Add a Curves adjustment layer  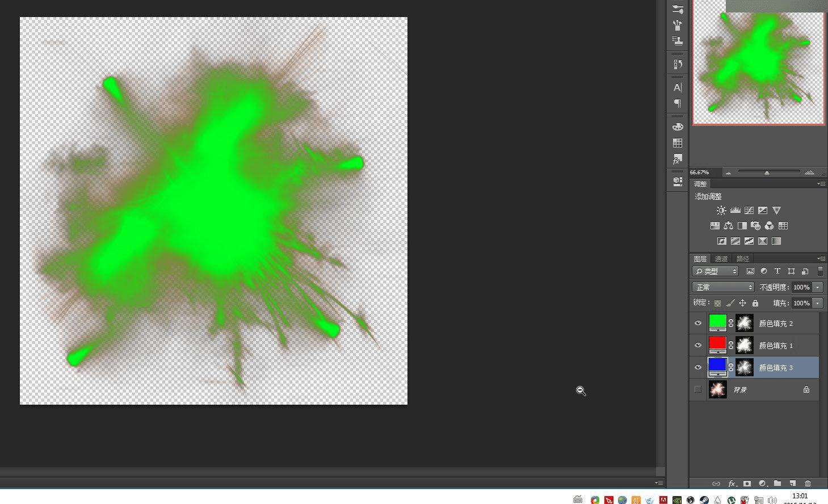(x=749, y=211)
